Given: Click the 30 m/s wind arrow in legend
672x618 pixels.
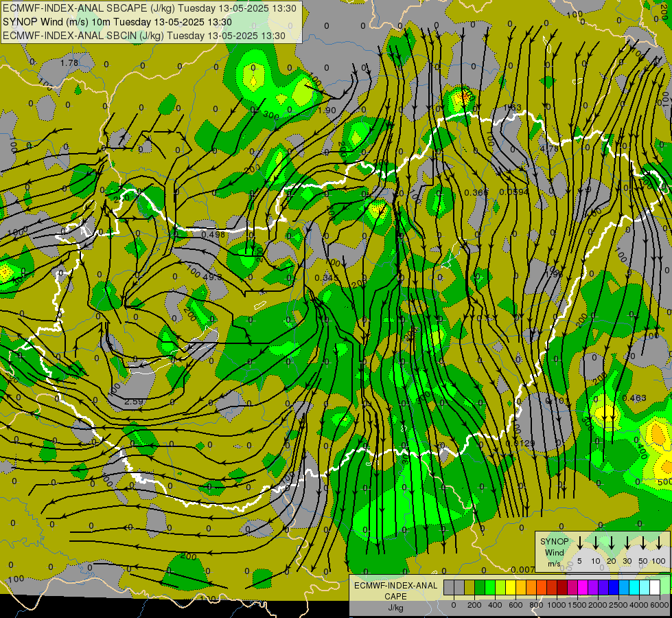Looking at the screenshot, I should (627, 543).
